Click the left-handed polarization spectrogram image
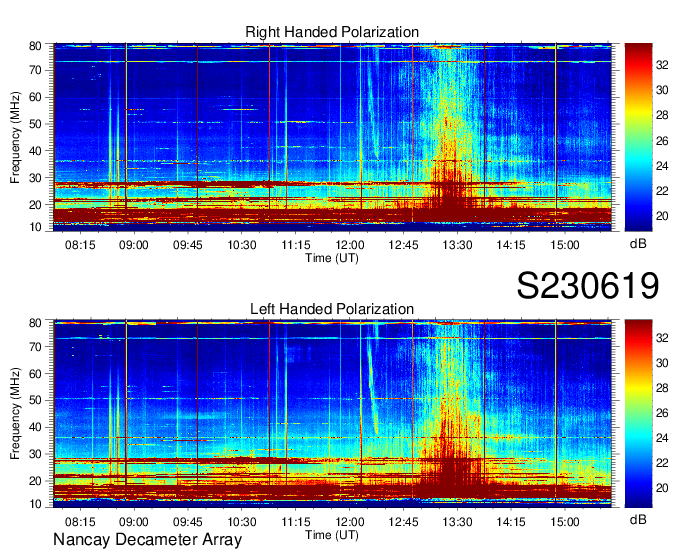The image size is (680, 552). (332, 413)
